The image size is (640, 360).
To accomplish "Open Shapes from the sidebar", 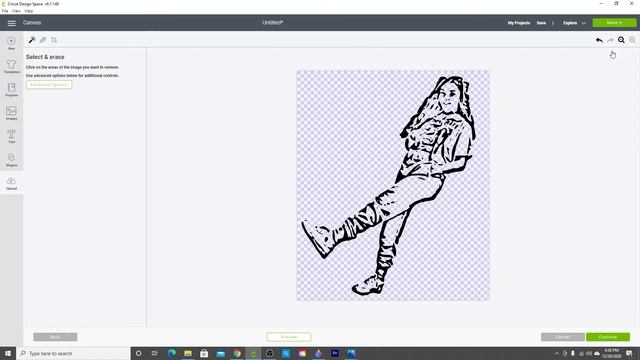I will pyautogui.click(x=11, y=160).
